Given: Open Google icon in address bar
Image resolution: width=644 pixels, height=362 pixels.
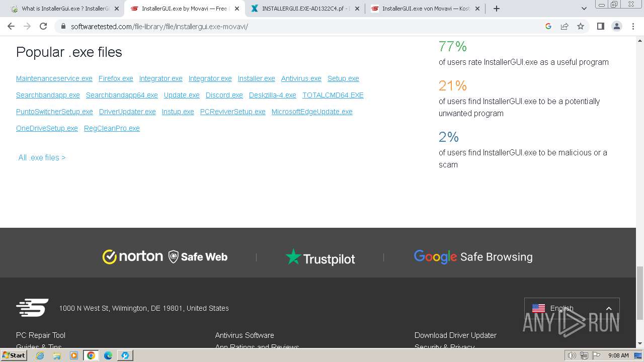Looking at the screenshot, I should pyautogui.click(x=548, y=26).
